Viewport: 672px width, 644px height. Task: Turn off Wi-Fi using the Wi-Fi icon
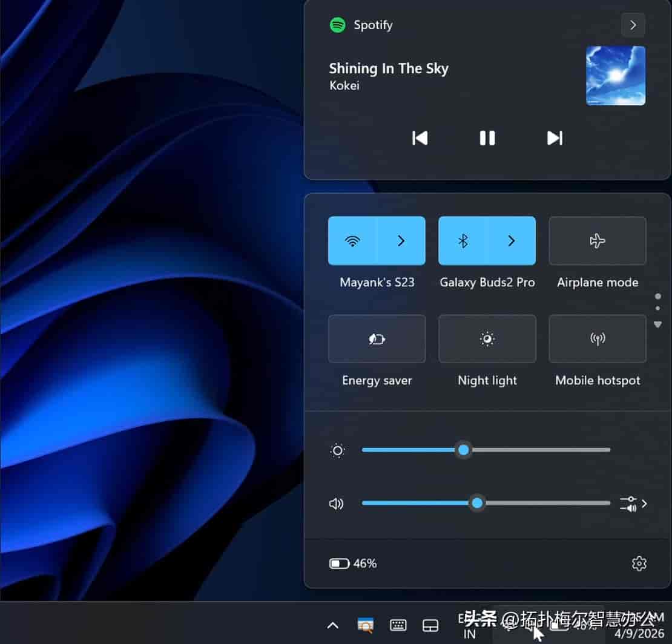tap(352, 241)
